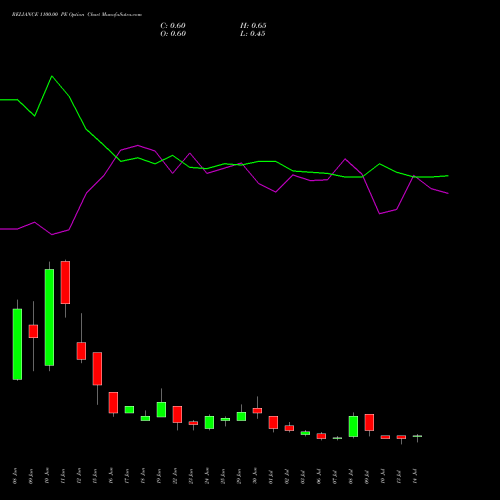Screen dimensions: 500x500
Task: Click the green candle for 19 Jun
Action: coord(161,410)
